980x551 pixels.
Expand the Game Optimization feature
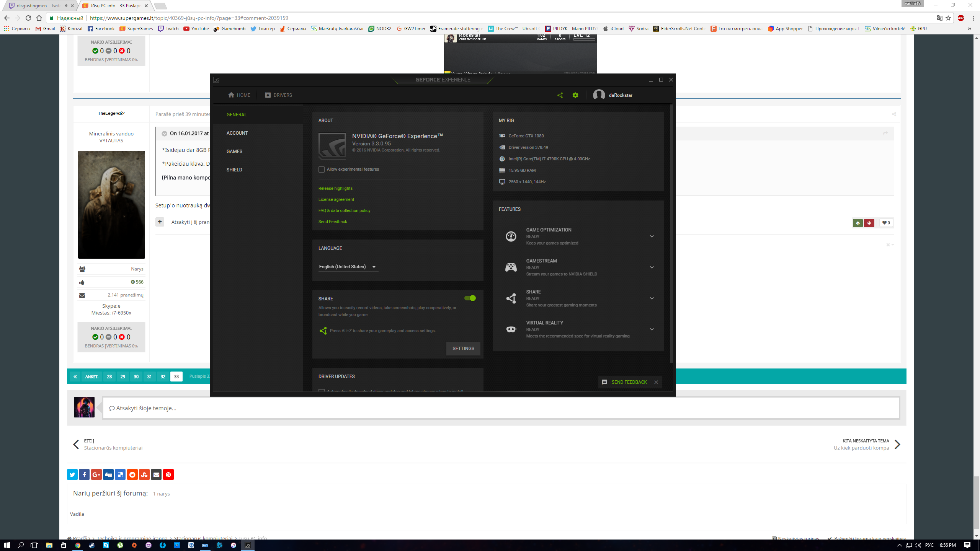pos(652,236)
